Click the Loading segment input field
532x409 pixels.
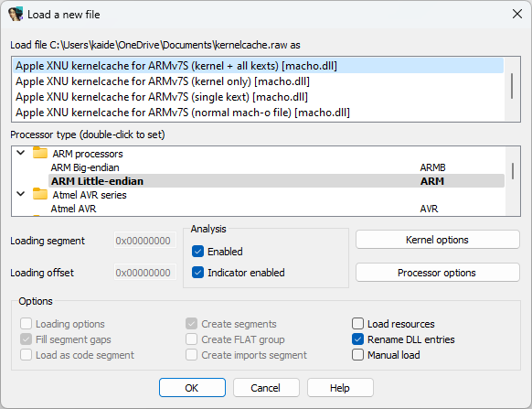click(x=144, y=241)
